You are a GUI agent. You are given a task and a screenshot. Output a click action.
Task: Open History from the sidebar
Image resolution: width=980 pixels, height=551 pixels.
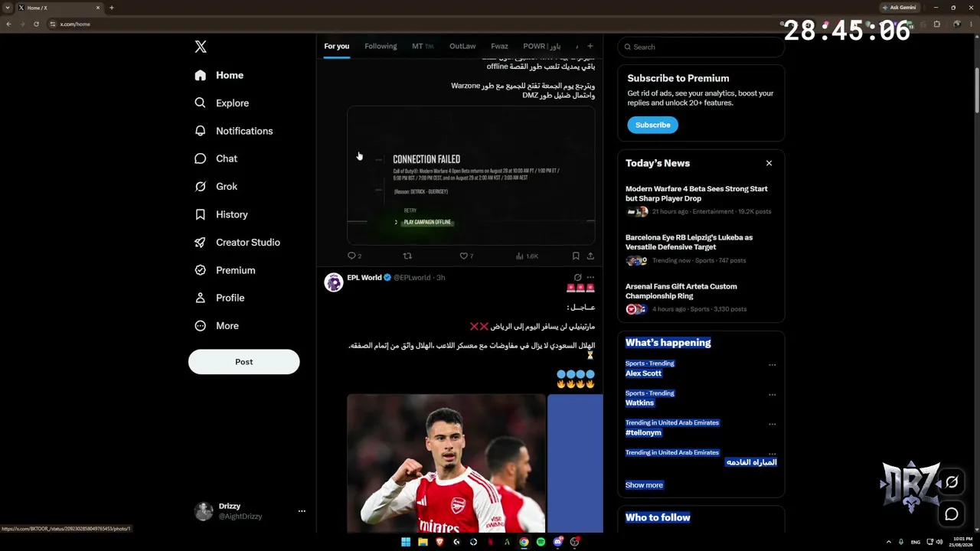pyautogui.click(x=221, y=214)
